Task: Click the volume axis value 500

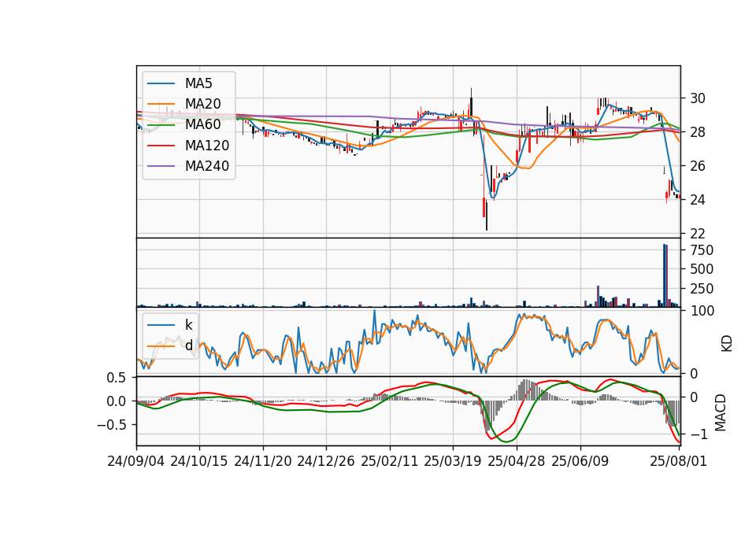Action: click(702, 269)
